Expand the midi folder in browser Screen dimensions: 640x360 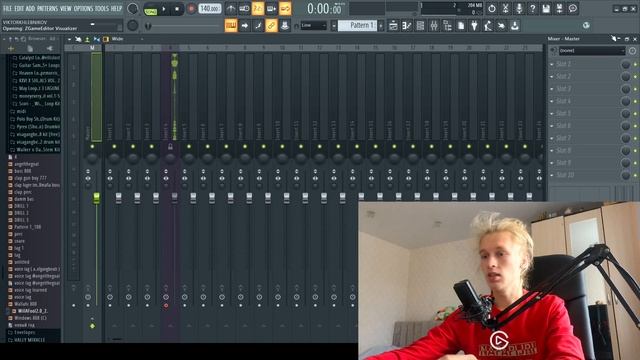(21, 111)
